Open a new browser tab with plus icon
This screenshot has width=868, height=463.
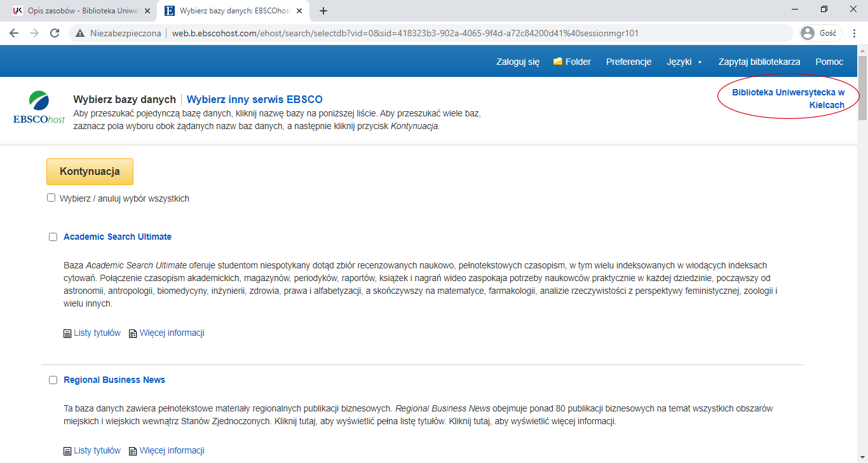point(323,11)
